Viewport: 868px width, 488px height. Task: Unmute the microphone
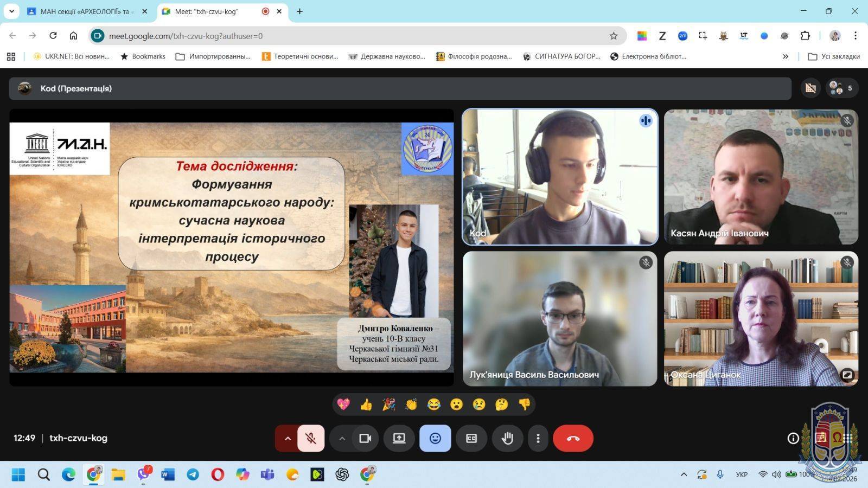coord(311,438)
